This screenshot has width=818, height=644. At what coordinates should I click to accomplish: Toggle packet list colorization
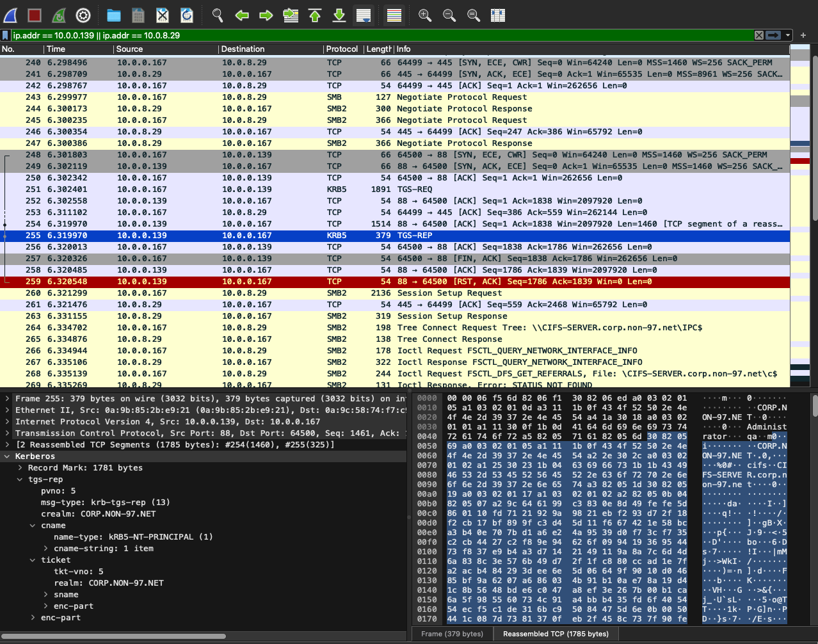click(x=394, y=15)
